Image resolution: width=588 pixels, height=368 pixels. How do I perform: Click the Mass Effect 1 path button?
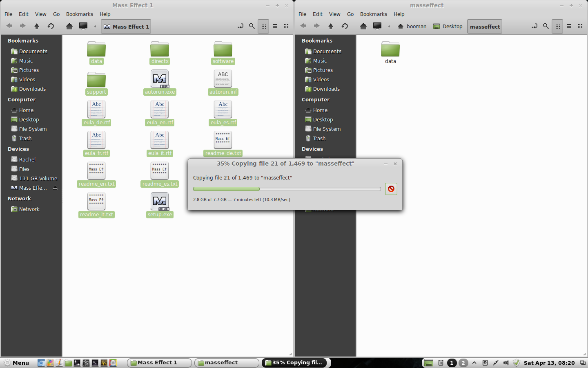pos(126,27)
